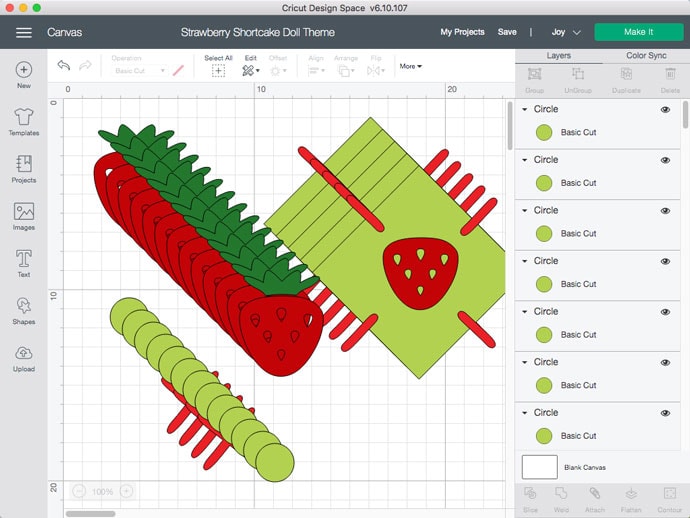Screen dimensions: 690x518
Task: Add Text to the canvas
Action: 24,264
